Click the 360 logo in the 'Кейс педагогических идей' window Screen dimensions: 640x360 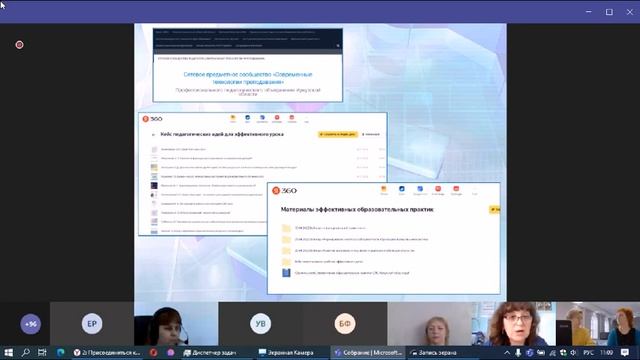click(x=152, y=119)
